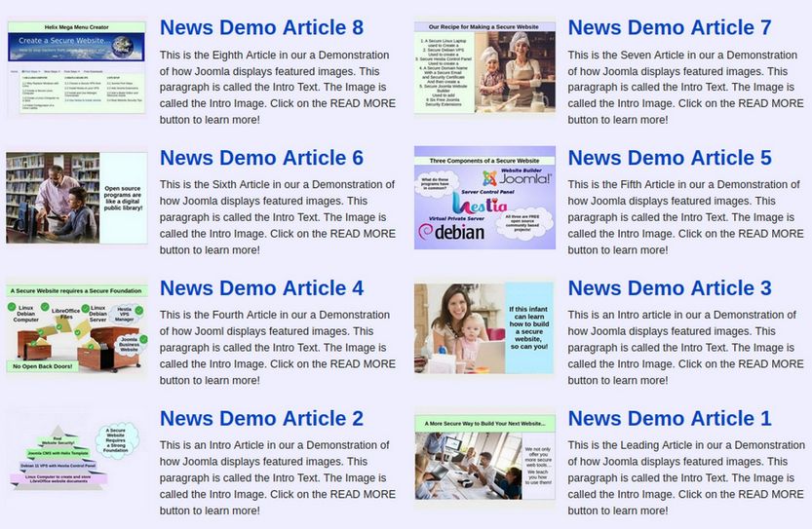This screenshot has width=812, height=529.
Task: Click the Article 3 intro paragraph
Action: pos(685,348)
